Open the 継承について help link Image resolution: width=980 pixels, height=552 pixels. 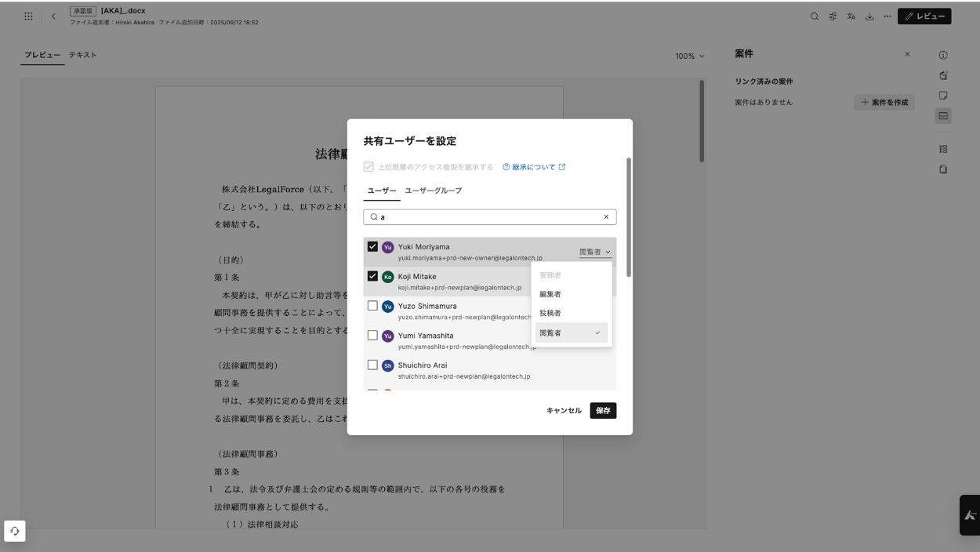point(534,167)
